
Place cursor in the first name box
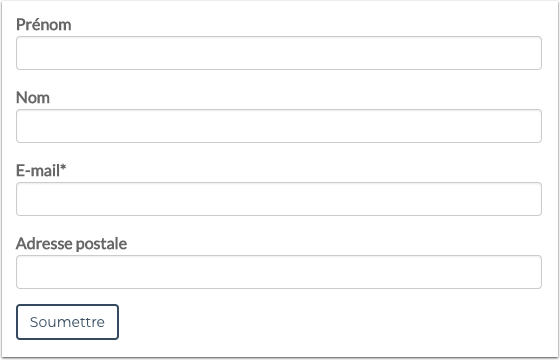(279, 53)
